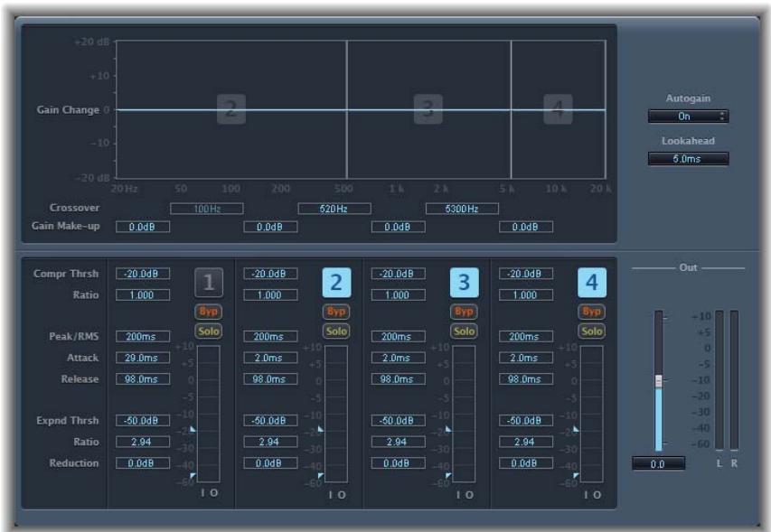Bypass band 3 with Byp button
This screenshot has width=771, height=532.
[x=465, y=312]
